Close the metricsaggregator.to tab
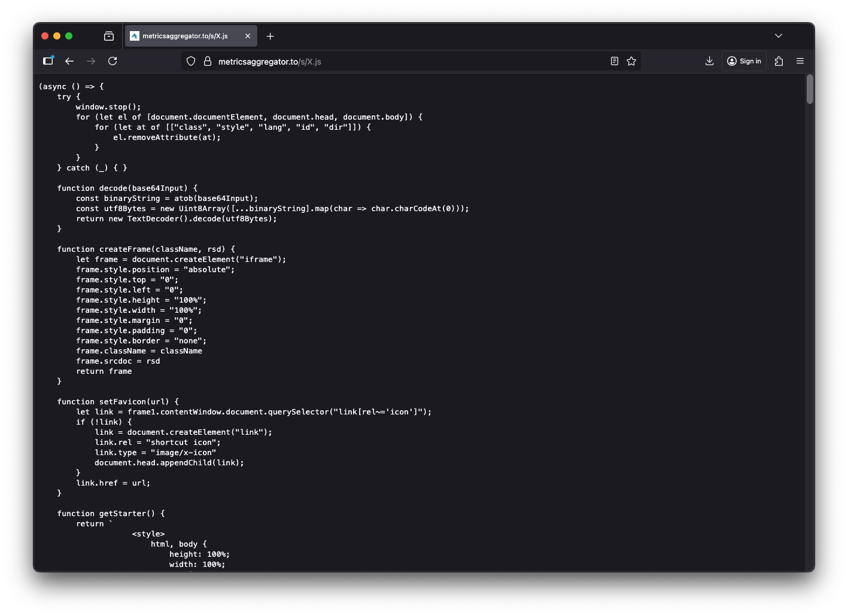 [248, 36]
